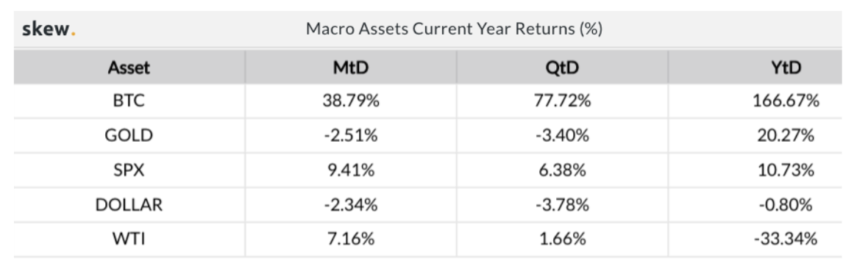Select the Asset column header
868x274 pixels.
tap(129, 68)
